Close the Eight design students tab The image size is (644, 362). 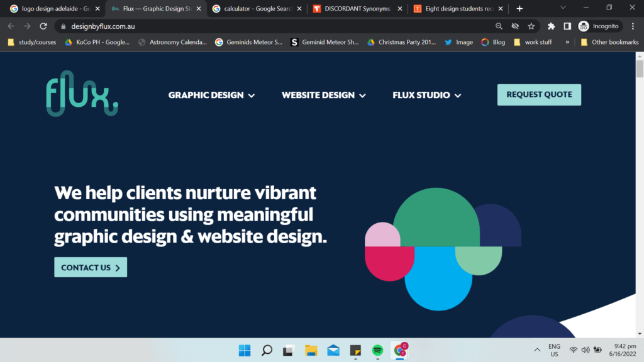click(x=501, y=9)
